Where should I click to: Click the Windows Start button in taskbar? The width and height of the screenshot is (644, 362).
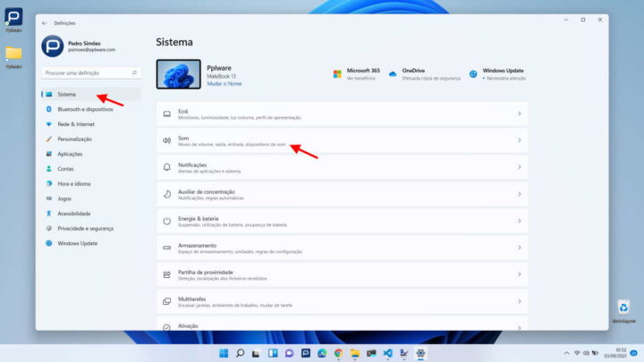(223, 353)
